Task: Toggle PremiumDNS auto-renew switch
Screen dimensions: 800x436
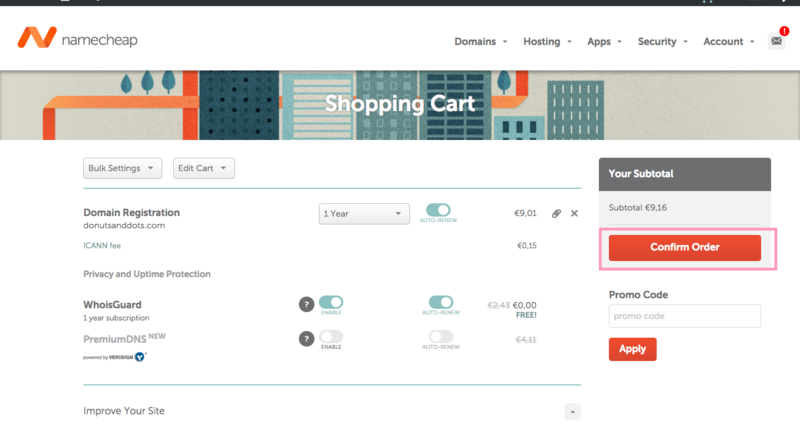Action: click(x=441, y=337)
